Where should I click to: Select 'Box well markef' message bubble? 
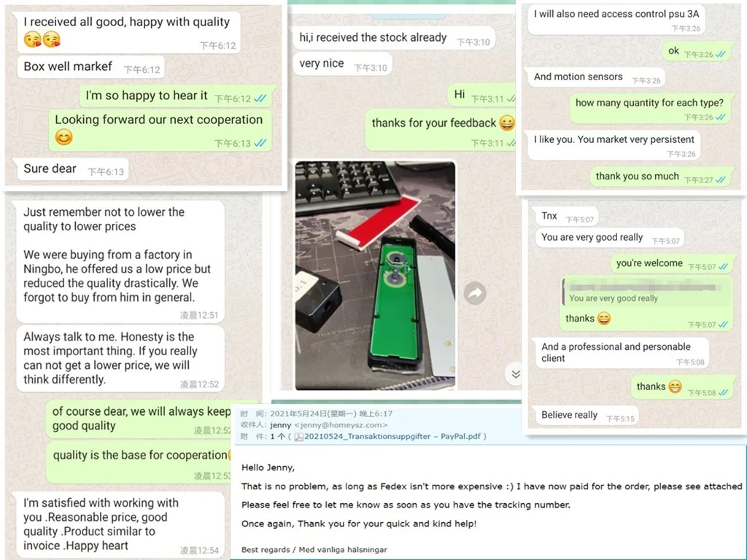(x=91, y=67)
